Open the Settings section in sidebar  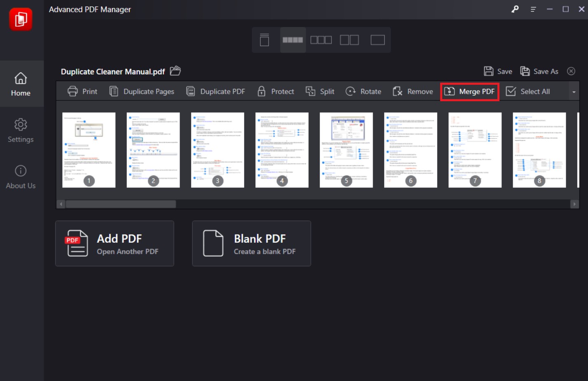[x=20, y=131]
